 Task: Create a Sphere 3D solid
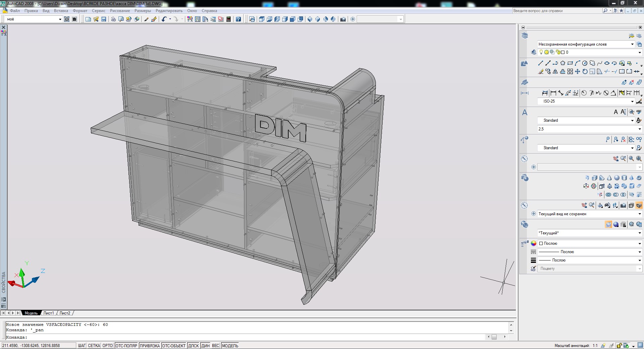[x=616, y=178]
